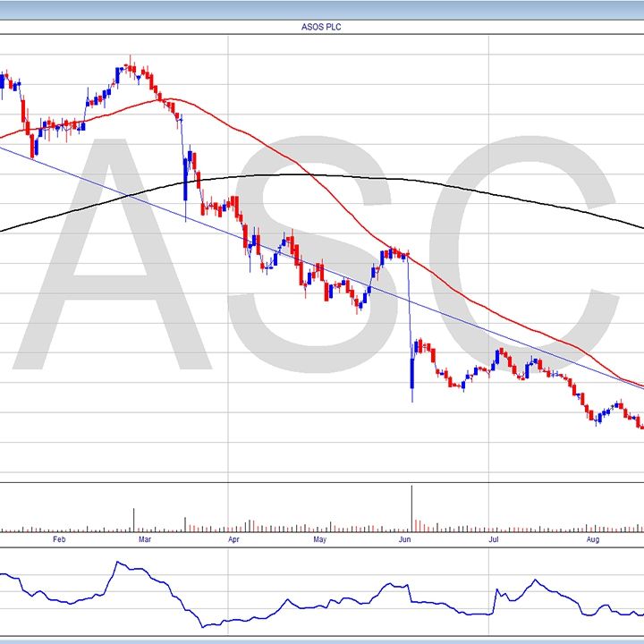Viewport: 644px width, 644px height.
Task: Select the Mar label on date axis
Action: point(145,539)
